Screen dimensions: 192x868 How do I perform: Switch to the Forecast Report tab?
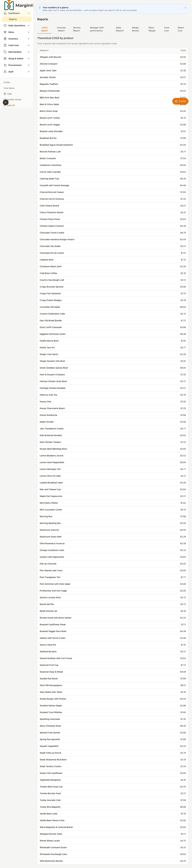61,29
